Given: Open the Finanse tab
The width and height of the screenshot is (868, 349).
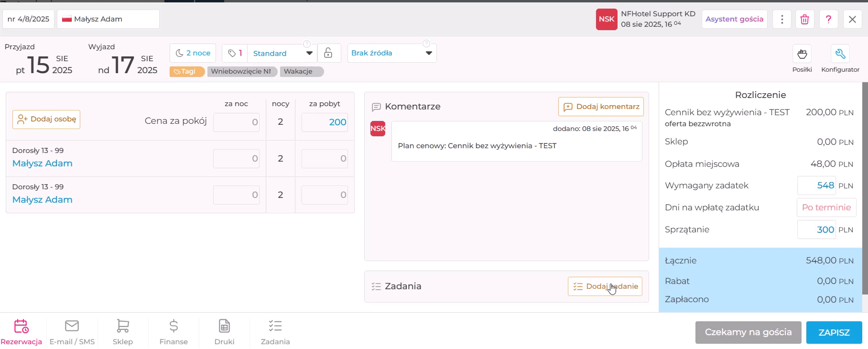Looking at the screenshot, I should [174, 332].
